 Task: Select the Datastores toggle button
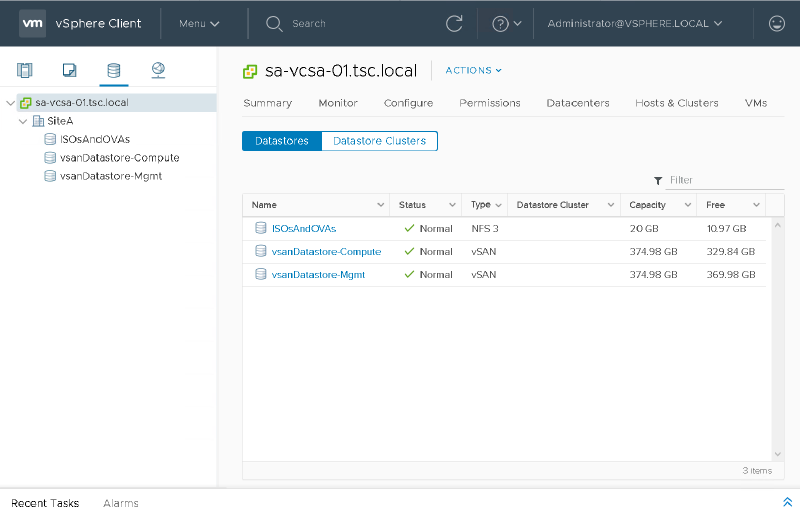click(x=282, y=141)
